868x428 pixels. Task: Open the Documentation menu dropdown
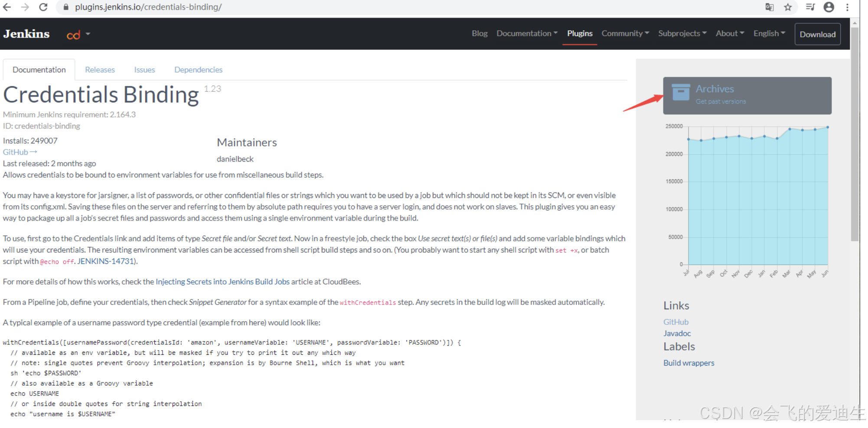[x=527, y=33]
